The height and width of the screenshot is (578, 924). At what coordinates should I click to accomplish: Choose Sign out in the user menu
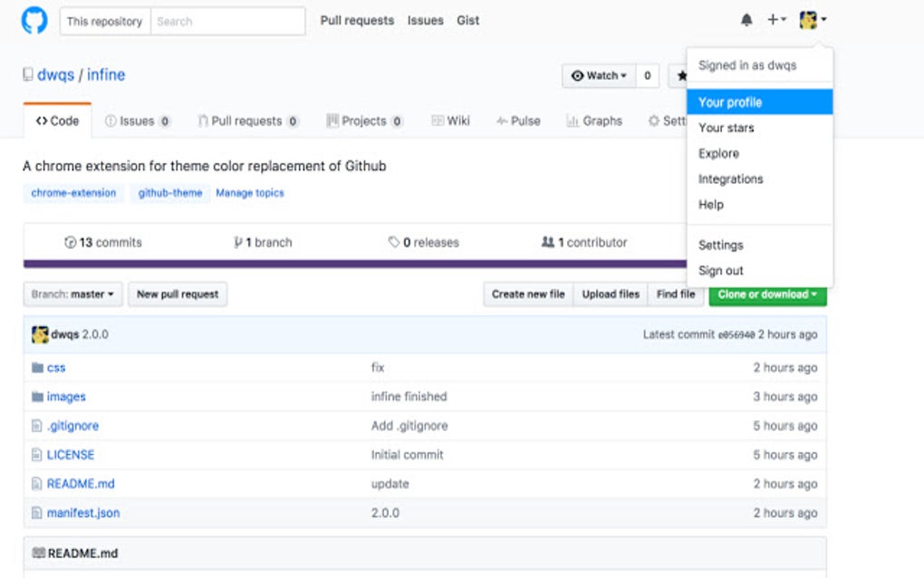tap(721, 271)
